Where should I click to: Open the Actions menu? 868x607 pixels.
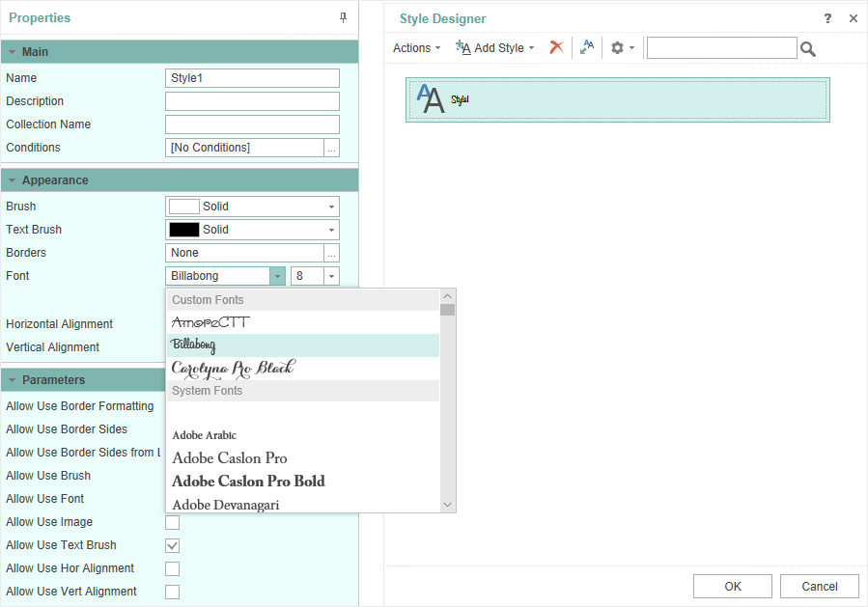(x=416, y=48)
